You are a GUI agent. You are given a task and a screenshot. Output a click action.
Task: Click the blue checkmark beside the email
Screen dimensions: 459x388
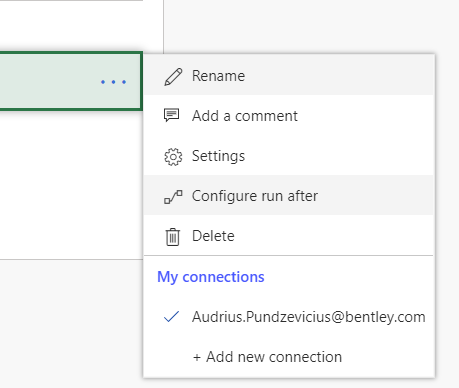pyautogui.click(x=171, y=317)
